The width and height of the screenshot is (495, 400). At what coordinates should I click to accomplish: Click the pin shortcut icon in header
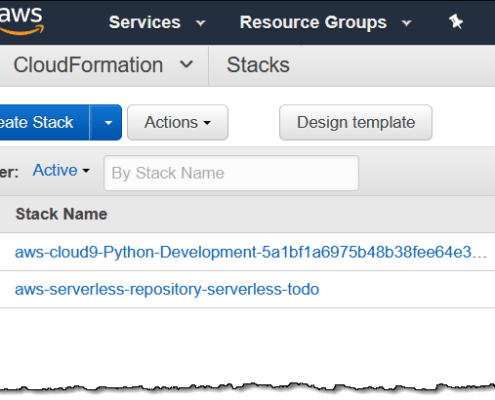click(456, 22)
